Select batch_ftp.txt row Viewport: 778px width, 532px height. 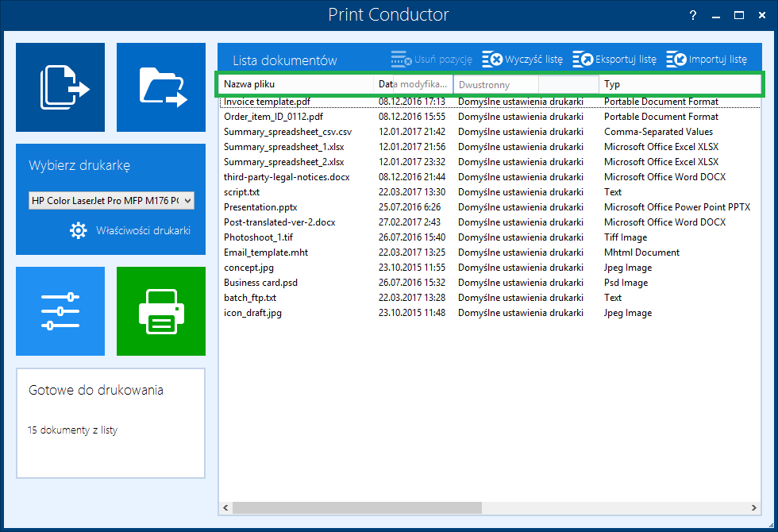[489, 298]
